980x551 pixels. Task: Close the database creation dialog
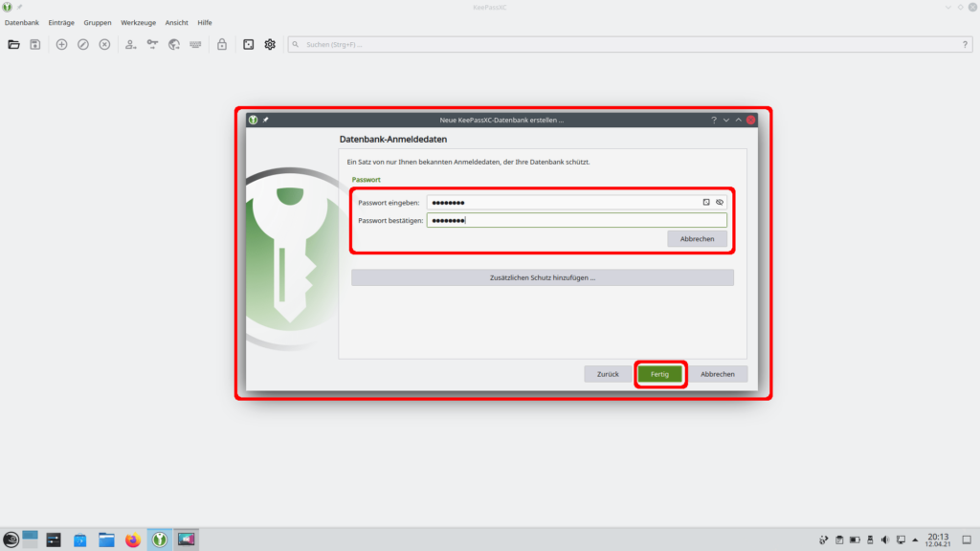(750, 120)
